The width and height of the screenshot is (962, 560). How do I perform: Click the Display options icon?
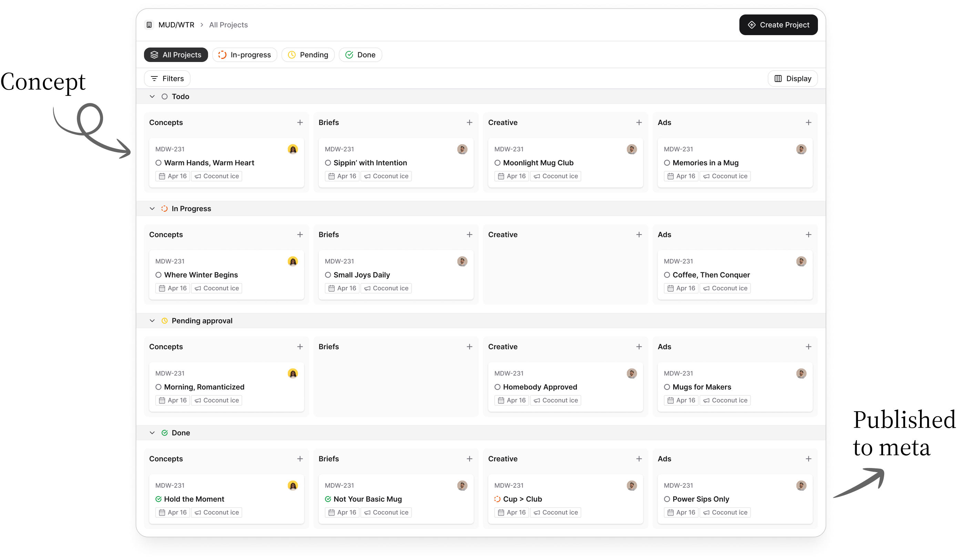coord(778,78)
